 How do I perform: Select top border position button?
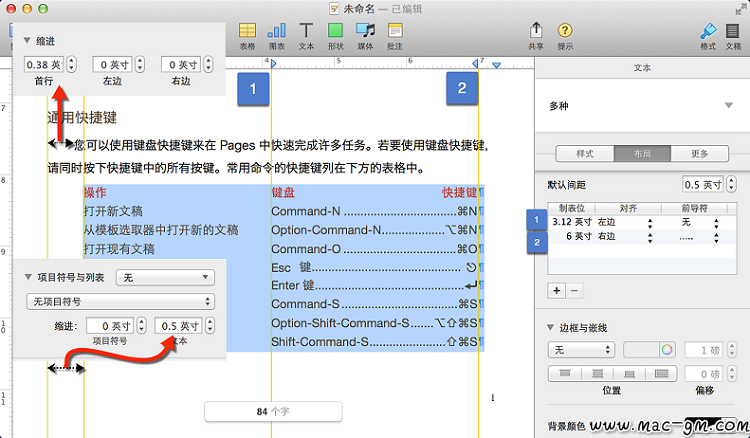[x=565, y=373]
